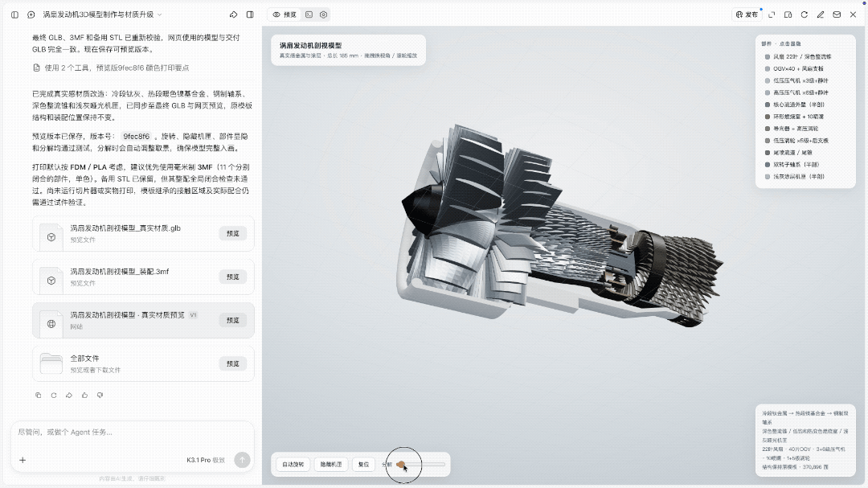Click the version code 9fec8f6
The width and height of the screenshot is (868, 488).
pyautogui.click(x=136, y=136)
